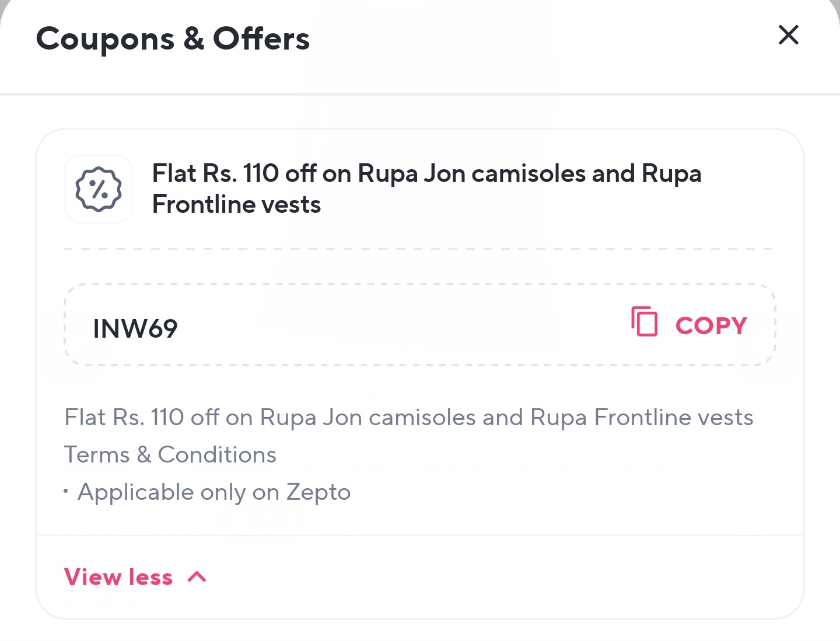Open the Terms & Conditions text
840x641 pixels.
[x=170, y=455]
